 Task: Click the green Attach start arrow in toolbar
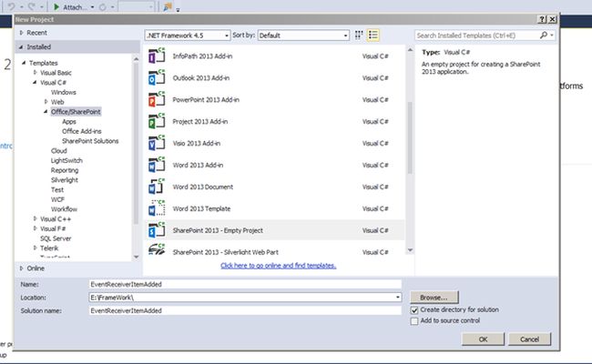click(56, 6)
